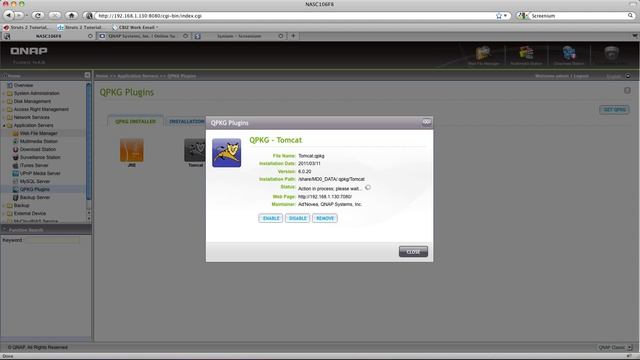The height and width of the screenshot is (360, 640).
Task: Collapse the Home sidebar panel button
Action: [87, 75]
